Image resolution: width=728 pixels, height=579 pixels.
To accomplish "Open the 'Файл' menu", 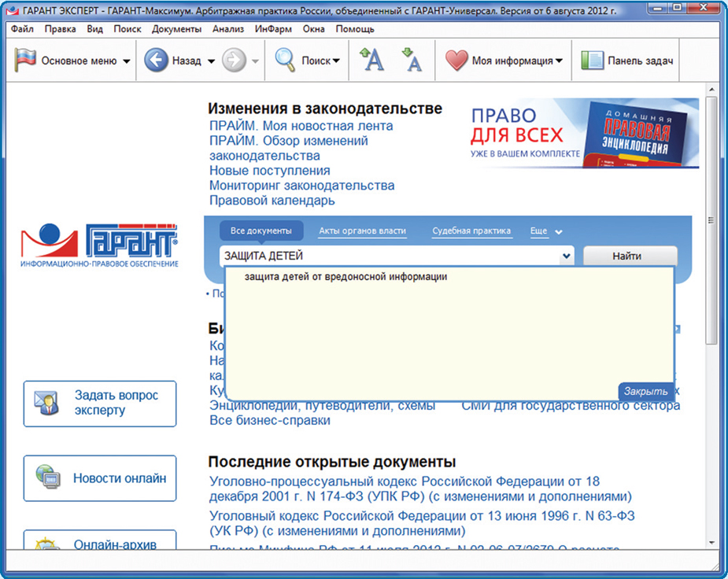I will pos(21,28).
